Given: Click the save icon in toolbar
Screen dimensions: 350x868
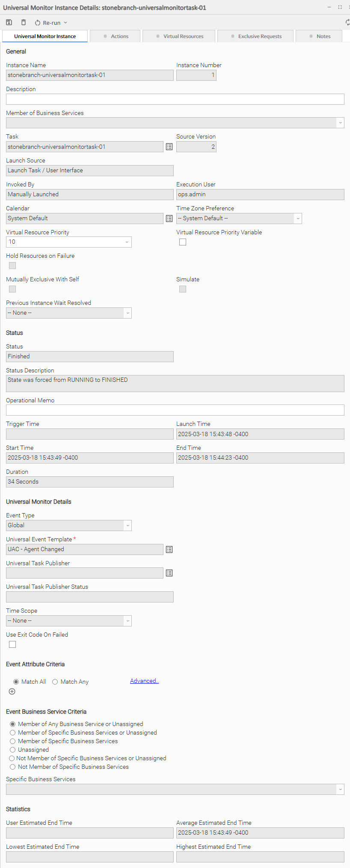Looking at the screenshot, I should [9, 23].
